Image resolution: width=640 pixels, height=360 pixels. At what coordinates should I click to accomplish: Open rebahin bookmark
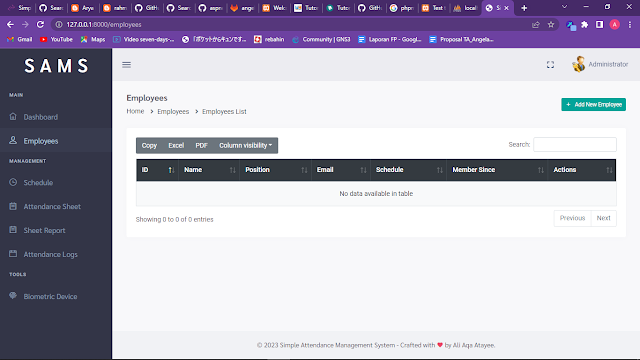tap(269, 39)
